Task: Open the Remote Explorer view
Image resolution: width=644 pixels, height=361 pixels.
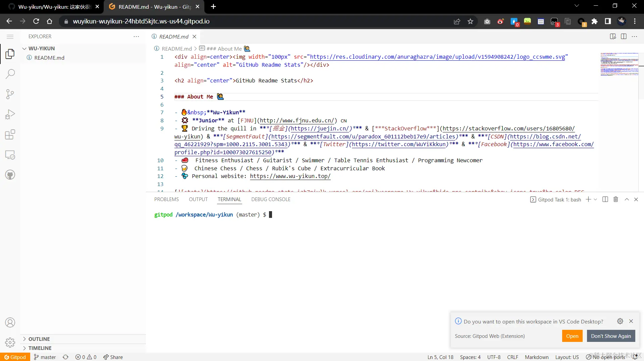Action: point(10,155)
